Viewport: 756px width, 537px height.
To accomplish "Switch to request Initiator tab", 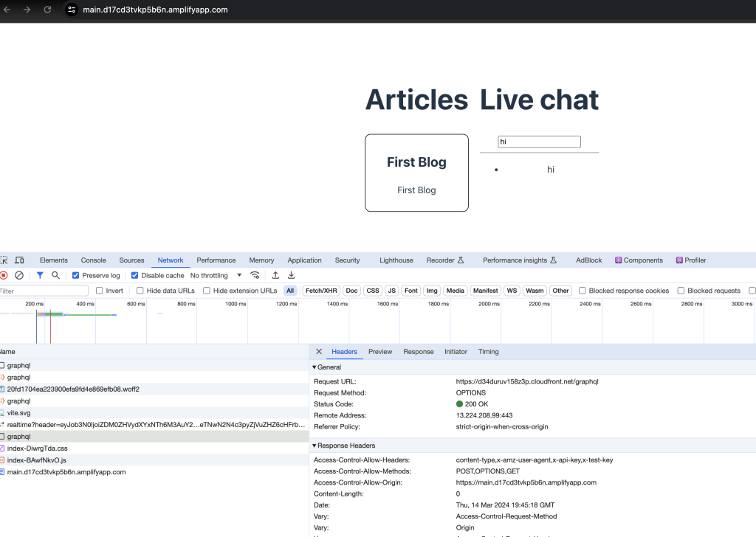I will click(x=456, y=352).
